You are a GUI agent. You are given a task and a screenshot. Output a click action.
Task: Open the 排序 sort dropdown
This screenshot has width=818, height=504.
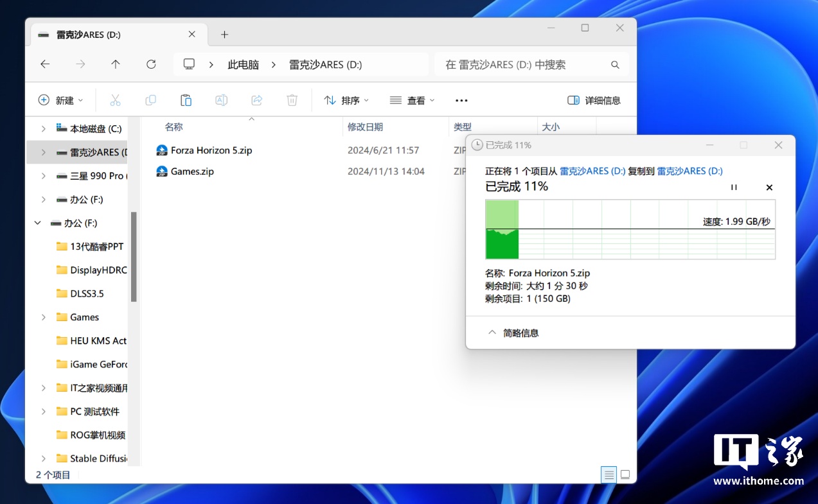click(346, 100)
